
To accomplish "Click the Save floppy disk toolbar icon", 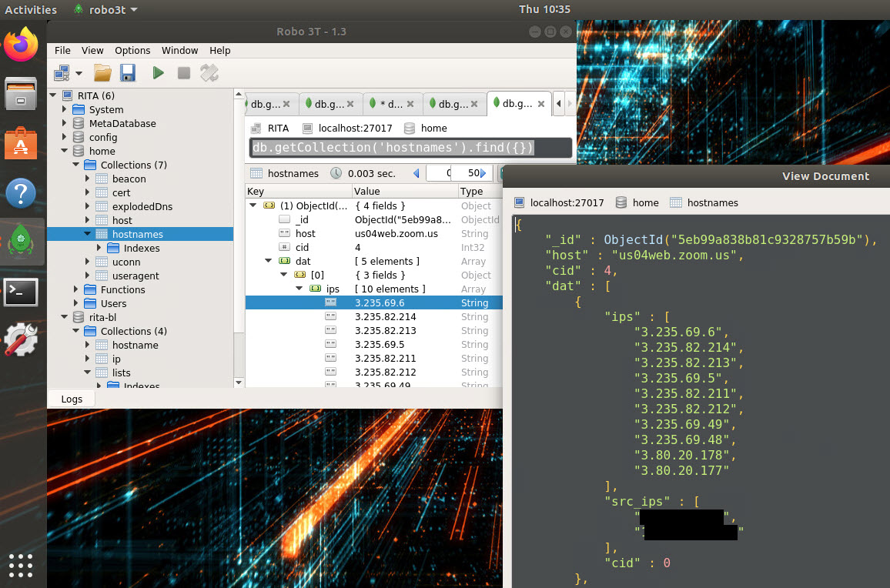I will click(x=128, y=73).
